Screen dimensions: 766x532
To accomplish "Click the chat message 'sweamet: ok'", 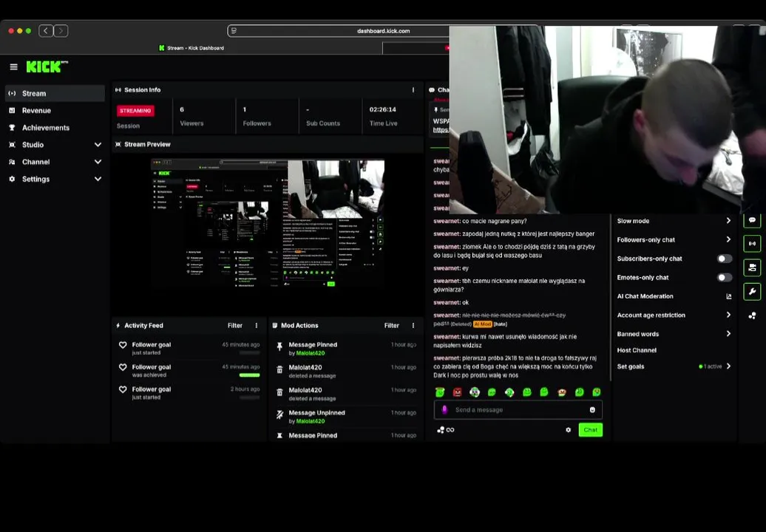I will (x=451, y=303).
